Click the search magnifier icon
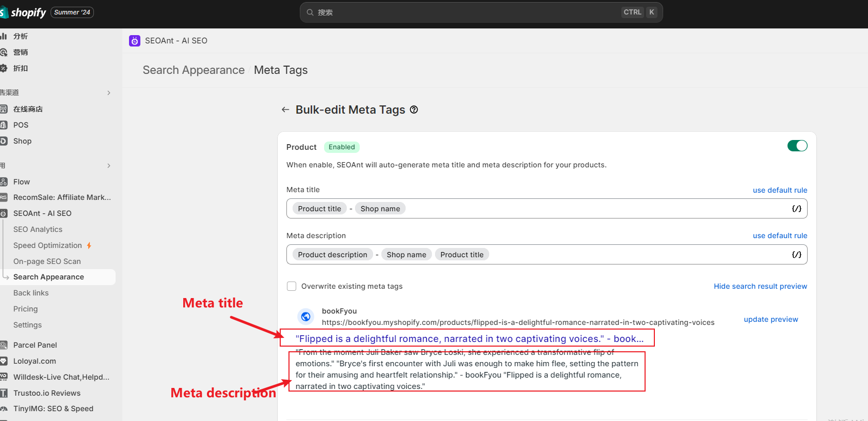The image size is (868, 421). (x=310, y=12)
